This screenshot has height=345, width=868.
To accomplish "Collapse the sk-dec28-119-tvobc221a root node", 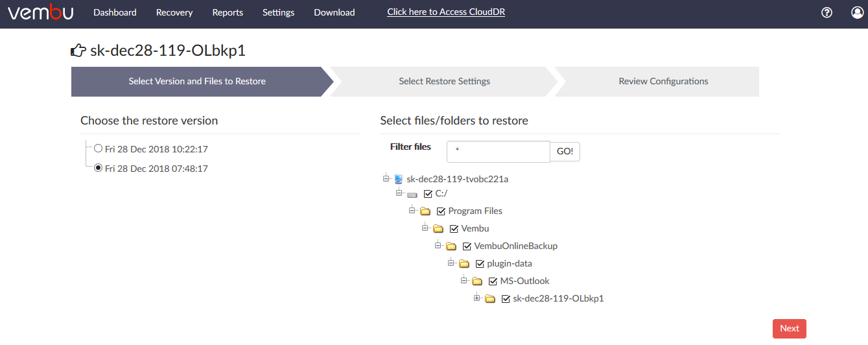I will click(x=386, y=178).
